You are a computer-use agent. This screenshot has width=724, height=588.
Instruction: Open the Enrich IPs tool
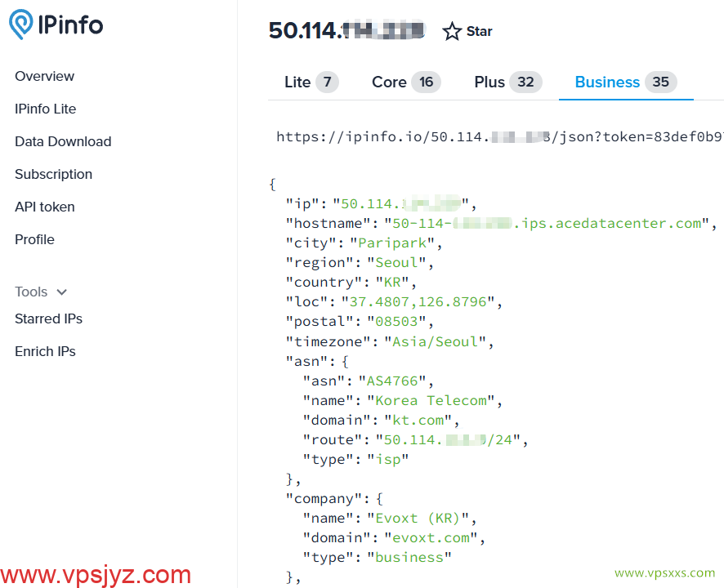tap(45, 352)
